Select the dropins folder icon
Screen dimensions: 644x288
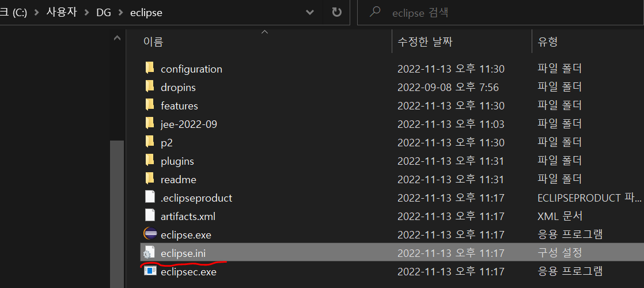(x=150, y=86)
